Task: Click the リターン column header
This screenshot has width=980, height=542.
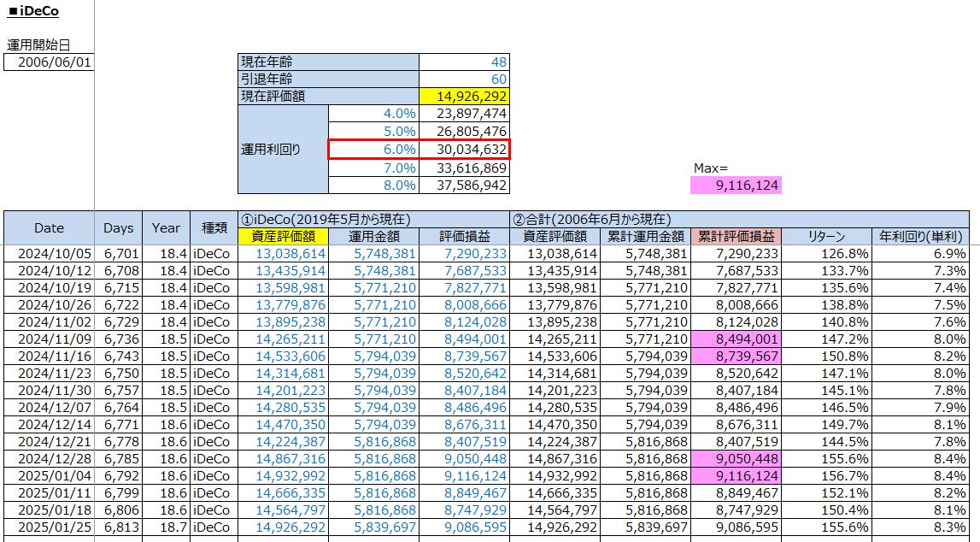Action: click(826, 237)
